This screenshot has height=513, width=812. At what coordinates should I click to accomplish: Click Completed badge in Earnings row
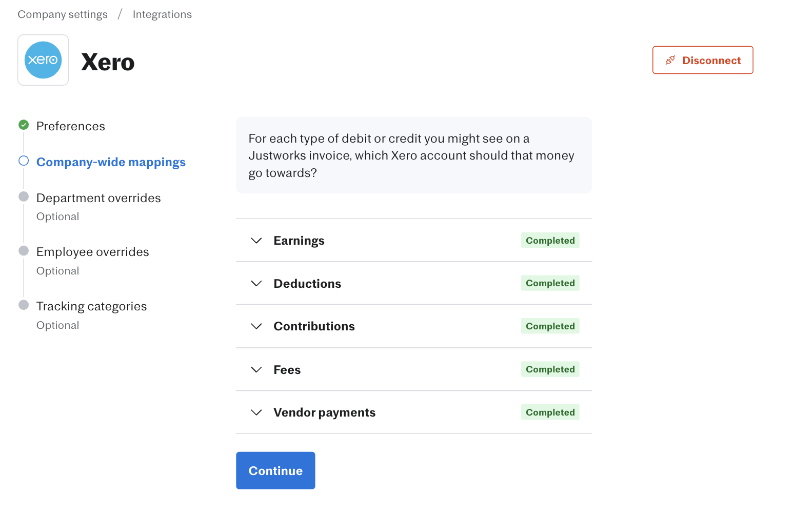click(x=550, y=241)
